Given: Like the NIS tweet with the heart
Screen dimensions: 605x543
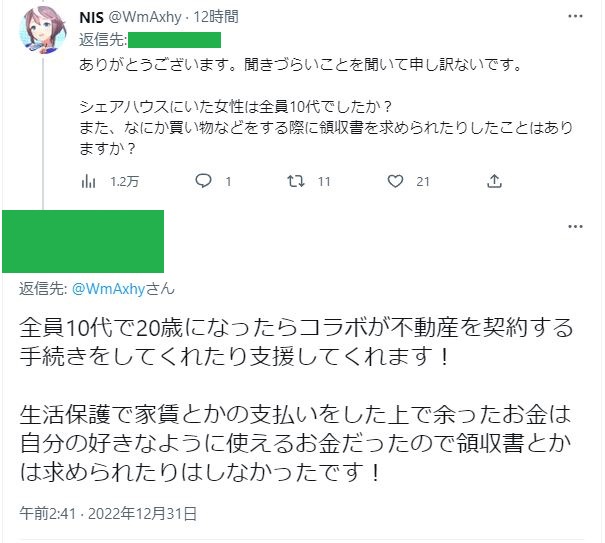Looking at the screenshot, I should click(395, 181).
